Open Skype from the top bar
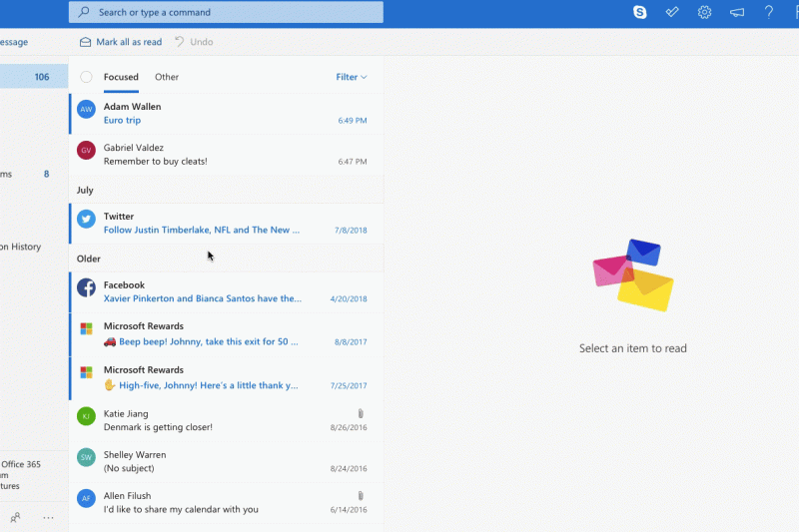 click(640, 12)
